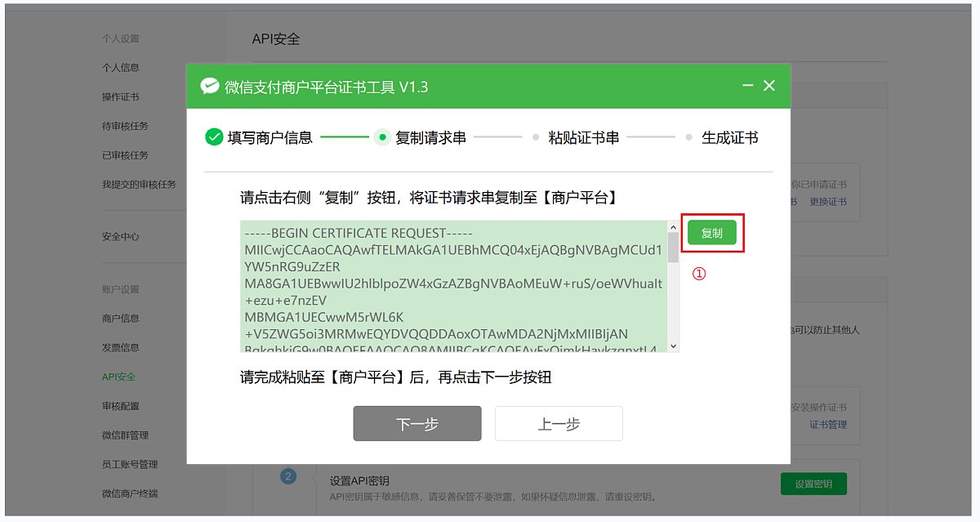The image size is (980, 522).
Task: Open 微信商户终端 in the sidebar
Action: click(130, 493)
